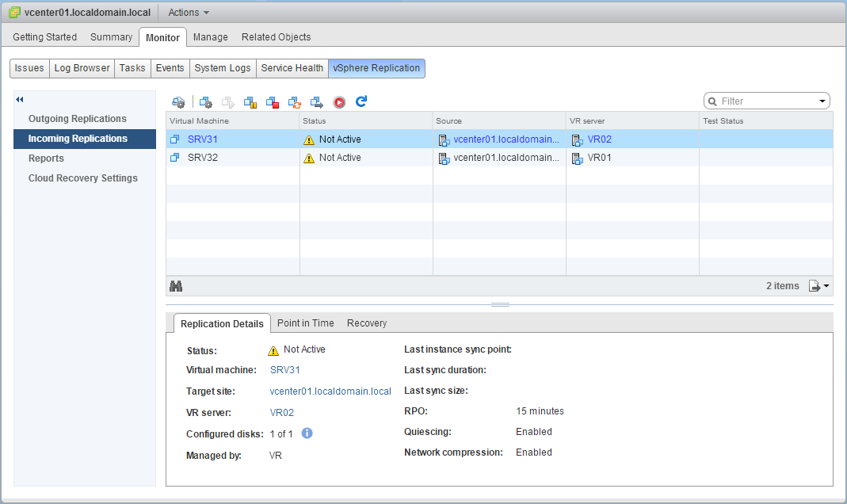Click the cloud replication settings icon
The height and width of the screenshot is (504, 847).
tap(179, 102)
